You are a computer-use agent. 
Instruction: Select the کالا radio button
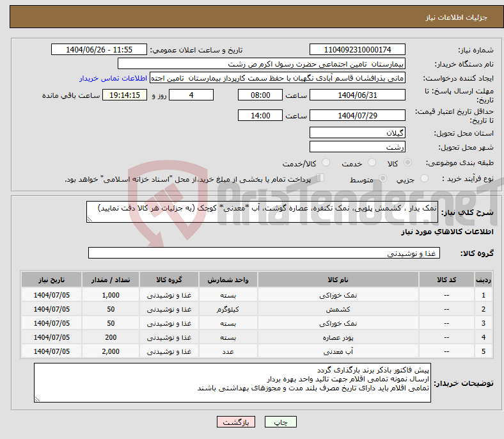[x=408, y=164]
